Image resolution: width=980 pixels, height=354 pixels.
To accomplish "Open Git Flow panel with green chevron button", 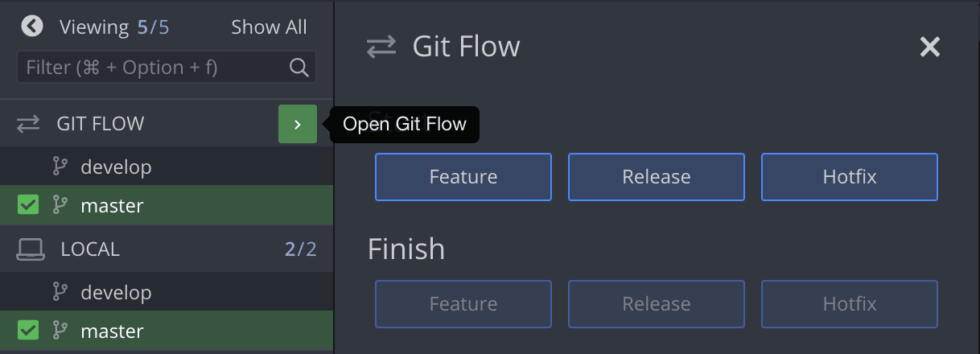I will click(298, 125).
